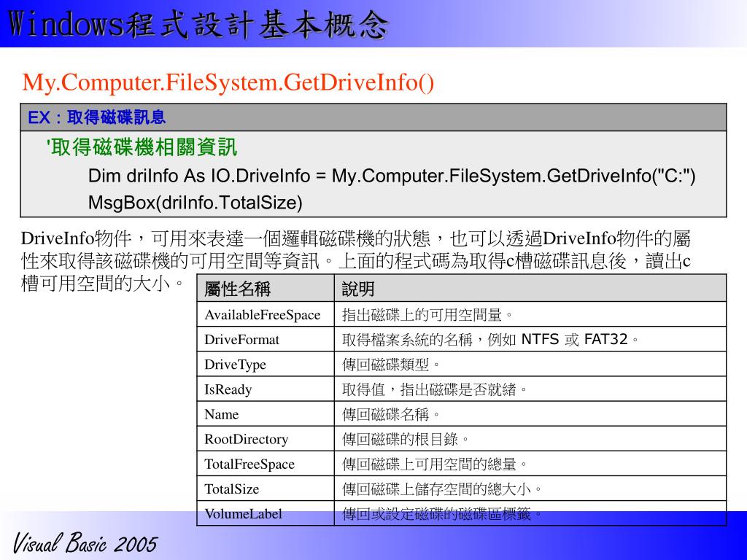Select the 'DriveFormat' property cell
This screenshot has height=560, width=747.
(x=266, y=340)
